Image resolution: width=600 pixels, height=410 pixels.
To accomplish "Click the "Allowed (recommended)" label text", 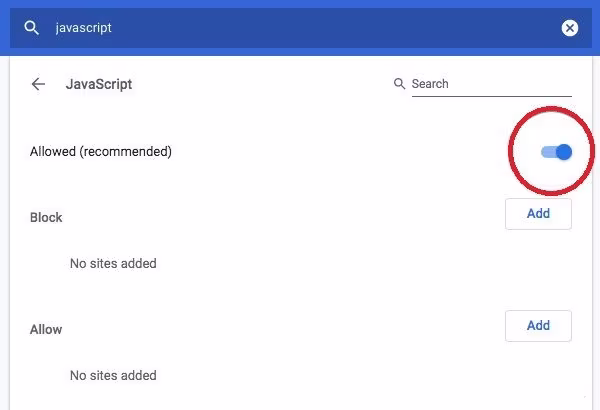I will [x=101, y=152].
